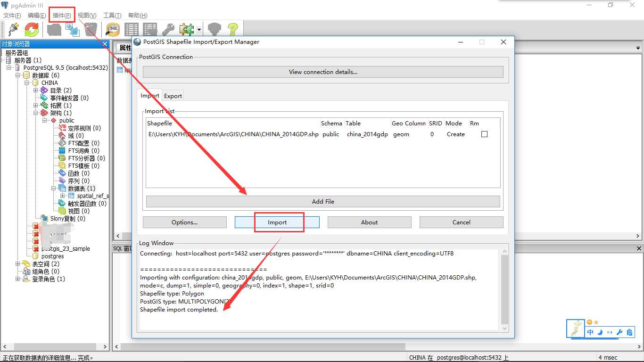
Task: Click the maintenance wrench icon
Action: coord(168,30)
